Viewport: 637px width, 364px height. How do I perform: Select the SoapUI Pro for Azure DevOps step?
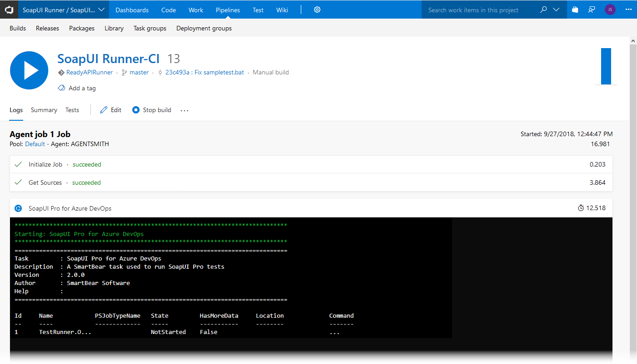311,208
